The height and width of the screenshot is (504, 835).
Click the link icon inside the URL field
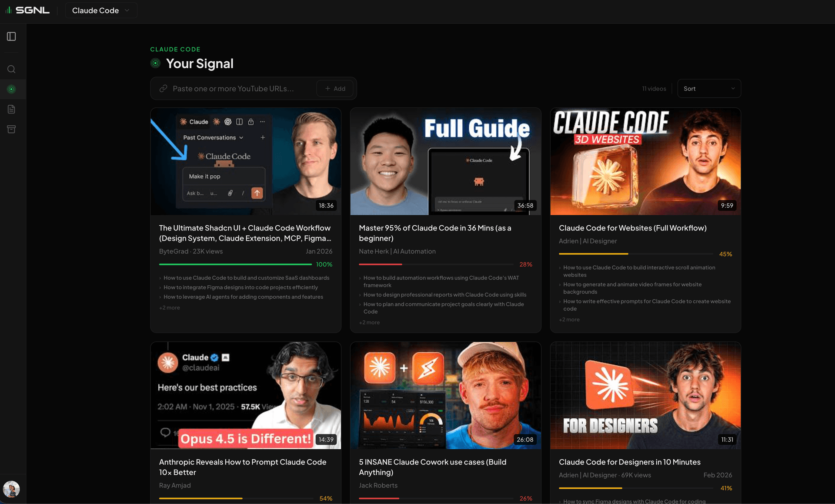point(163,88)
